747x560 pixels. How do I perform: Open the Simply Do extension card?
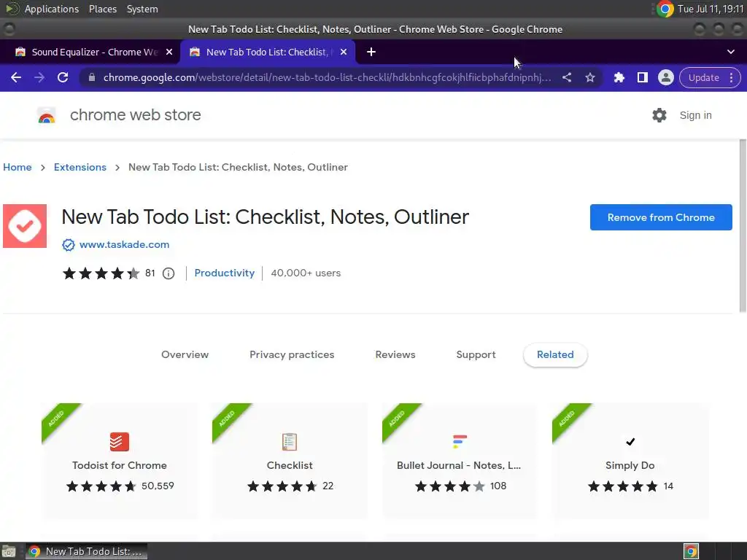(x=630, y=461)
